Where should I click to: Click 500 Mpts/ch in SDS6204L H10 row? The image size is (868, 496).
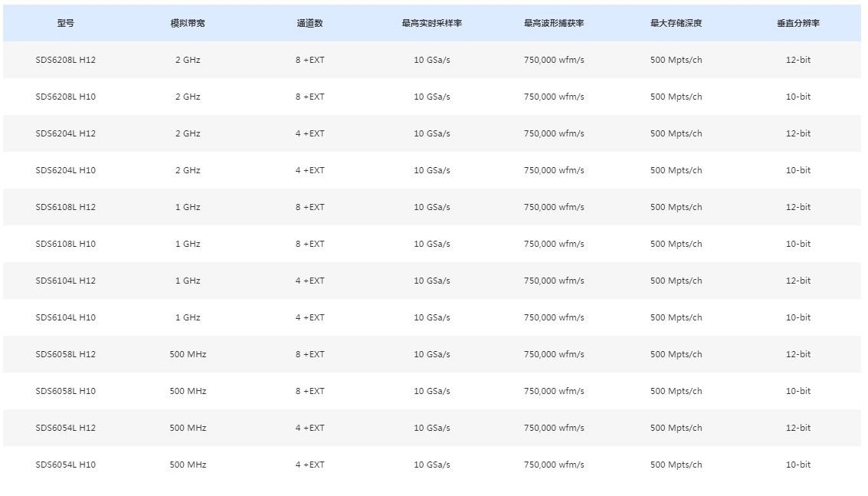[676, 170]
